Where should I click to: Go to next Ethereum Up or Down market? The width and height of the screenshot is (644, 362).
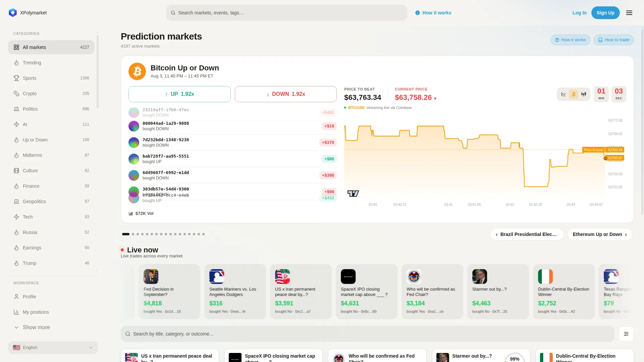pos(600,234)
